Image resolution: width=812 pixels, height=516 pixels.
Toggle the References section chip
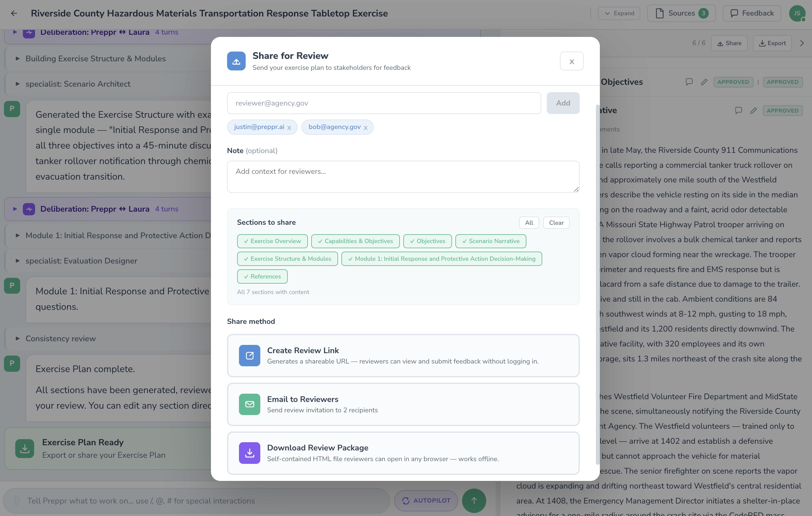[x=262, y=276]
